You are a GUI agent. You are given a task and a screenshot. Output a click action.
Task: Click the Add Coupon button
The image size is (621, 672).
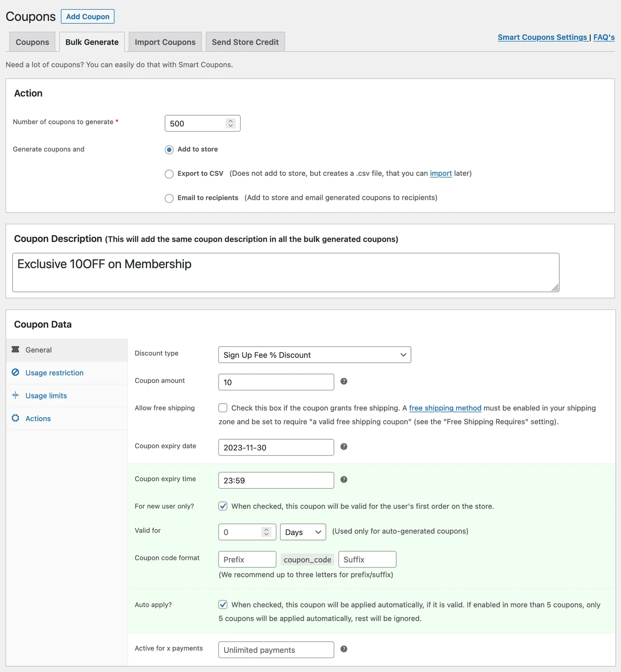(88, 17)
